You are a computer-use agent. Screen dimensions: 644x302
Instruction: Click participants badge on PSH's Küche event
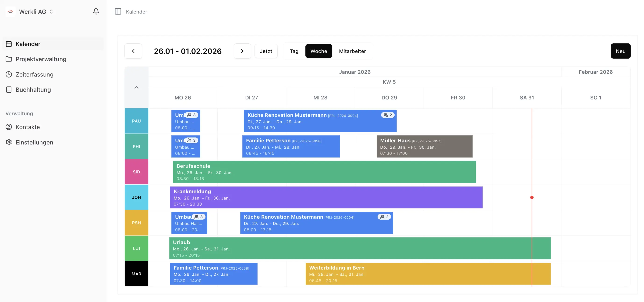[384, 217]
